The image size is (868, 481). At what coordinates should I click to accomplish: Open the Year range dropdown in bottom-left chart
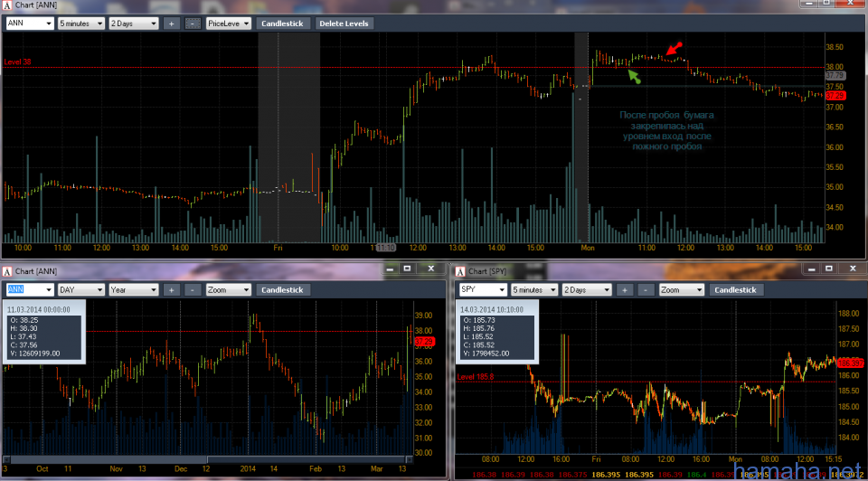point(134,289)
